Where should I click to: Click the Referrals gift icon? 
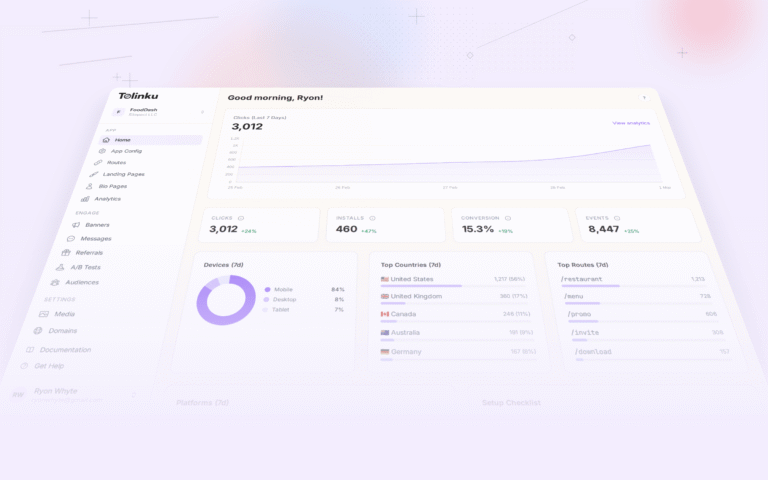coord(66,253)
